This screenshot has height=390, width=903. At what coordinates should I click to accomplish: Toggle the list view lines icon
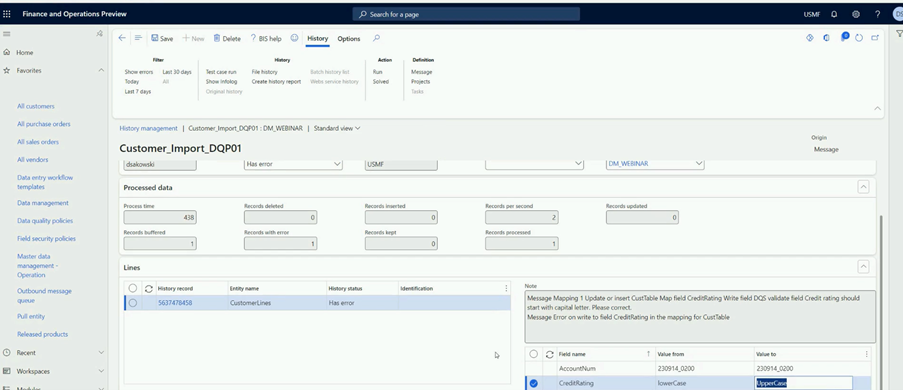138,38
